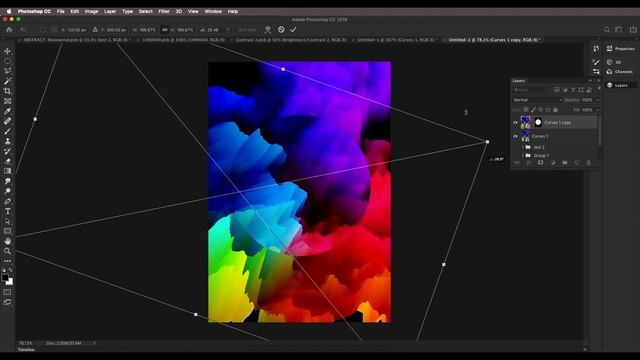640x360 pixels.
Task: Open the Opacity dropdown arrow
Action: tap(598, 100)
